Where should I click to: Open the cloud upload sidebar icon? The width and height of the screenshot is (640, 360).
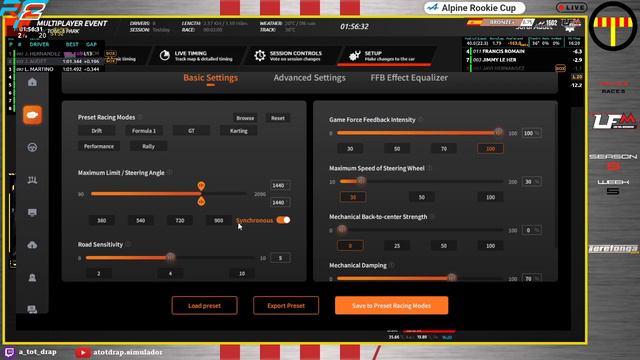click(32, 245)
